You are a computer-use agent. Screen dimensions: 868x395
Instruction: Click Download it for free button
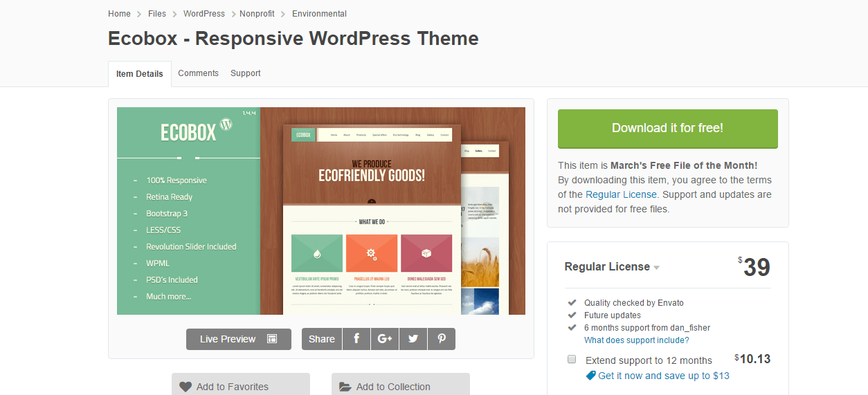pyautogui.click(x=668, y=129)
